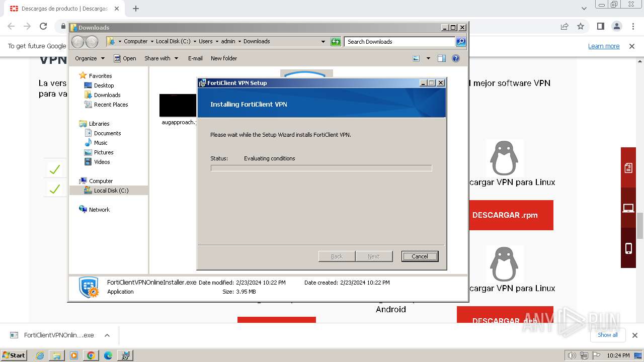
Task: Open the view options dropdown arrow
Action: [428, 58]
